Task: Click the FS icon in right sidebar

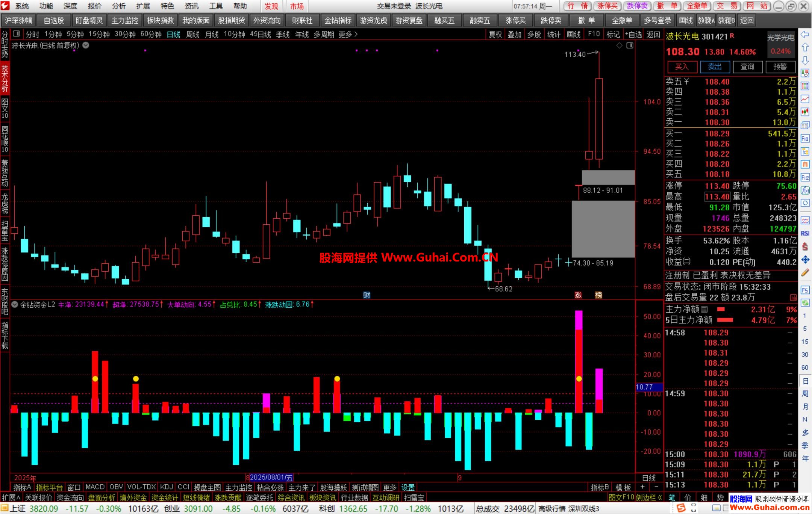Action: [x=805, y=290]
